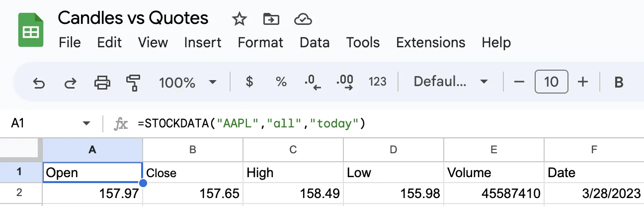Check the cloud save status icon
Image resolution: width=644 pixels, height=206 pixels.
(303, 19)
